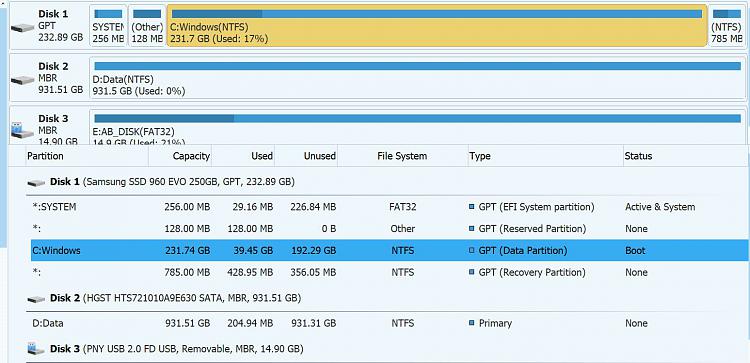Sort by the File System column header
750x363 pixels.
[402, 156]
